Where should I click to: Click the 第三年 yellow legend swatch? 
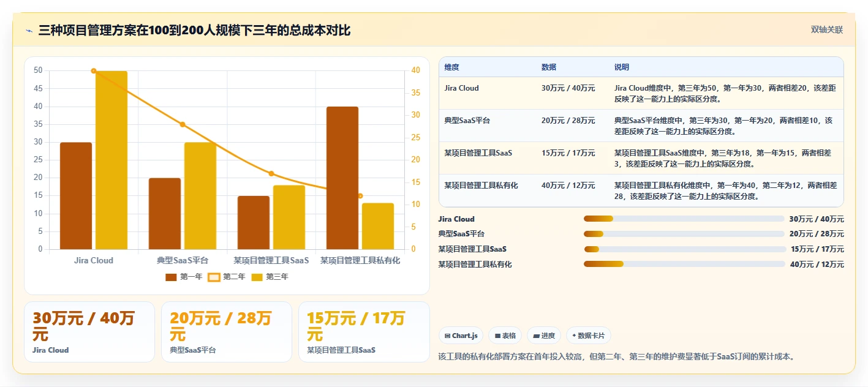point(257,277)
